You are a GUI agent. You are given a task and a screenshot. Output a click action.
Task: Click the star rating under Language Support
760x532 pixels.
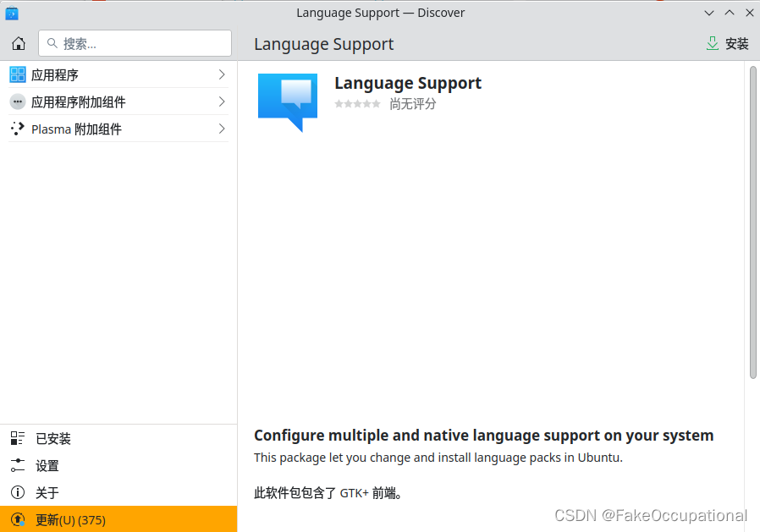(357, 104)
